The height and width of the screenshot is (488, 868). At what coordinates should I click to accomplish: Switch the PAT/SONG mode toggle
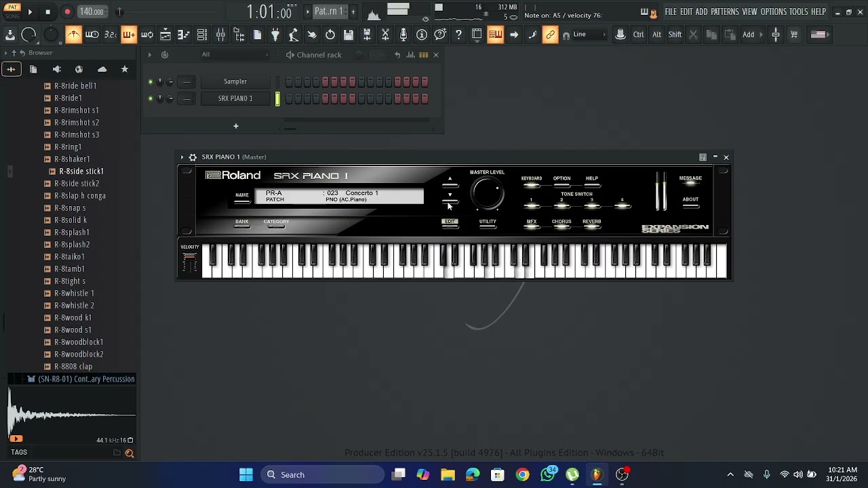point(12,11)
